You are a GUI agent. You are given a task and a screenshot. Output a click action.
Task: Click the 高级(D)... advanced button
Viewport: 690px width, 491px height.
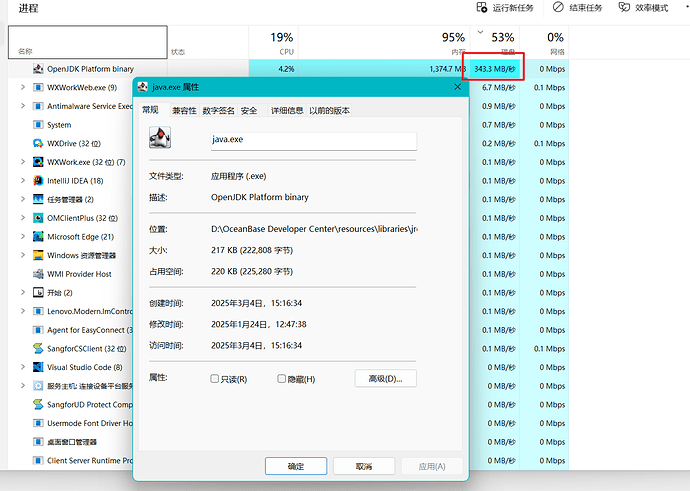(385, 378)
